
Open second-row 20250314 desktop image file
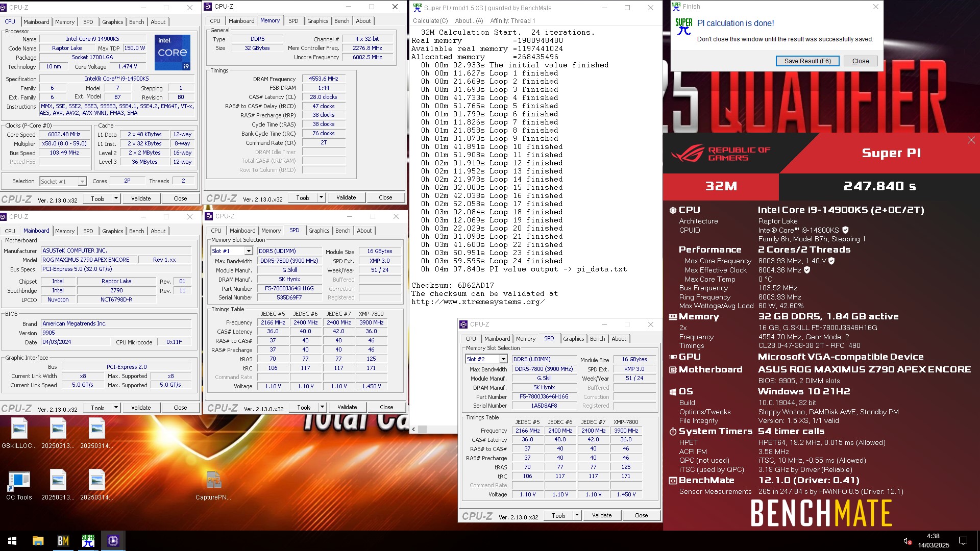pyautogui.click(x=96, y=485)
